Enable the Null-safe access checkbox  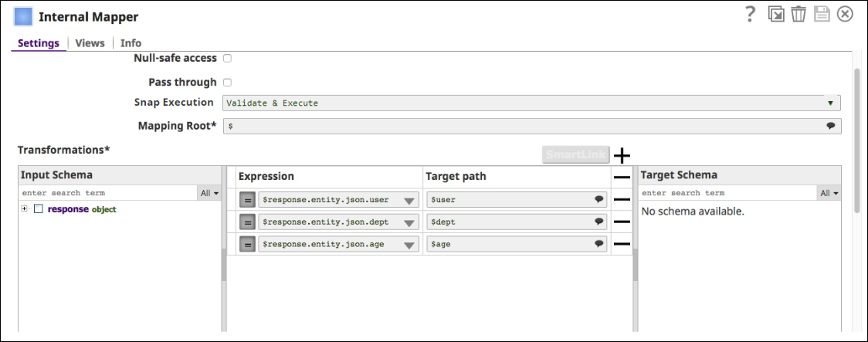(x=228, y=59)
